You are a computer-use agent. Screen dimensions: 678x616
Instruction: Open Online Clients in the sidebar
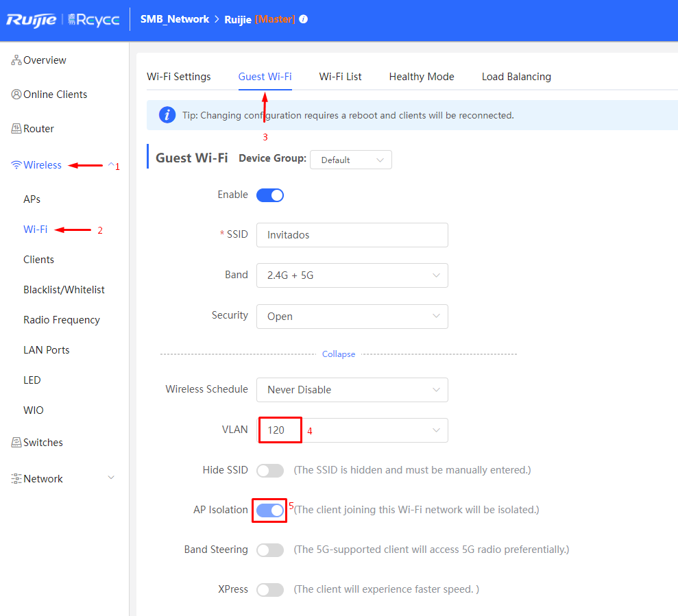click(55, 95)
